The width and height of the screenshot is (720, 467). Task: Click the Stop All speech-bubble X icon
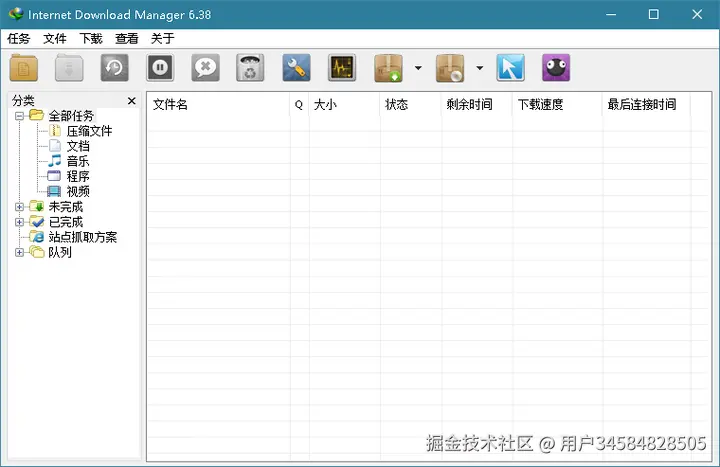tap(205, 68)
